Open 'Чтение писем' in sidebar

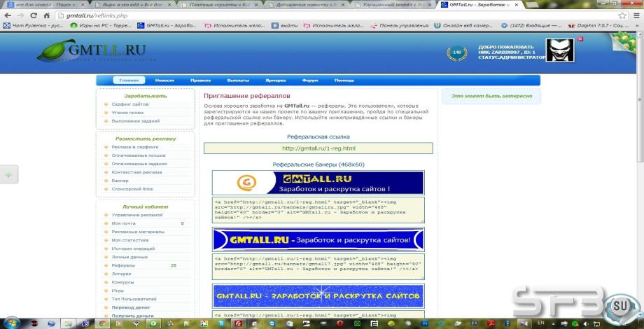pos(127,113)
